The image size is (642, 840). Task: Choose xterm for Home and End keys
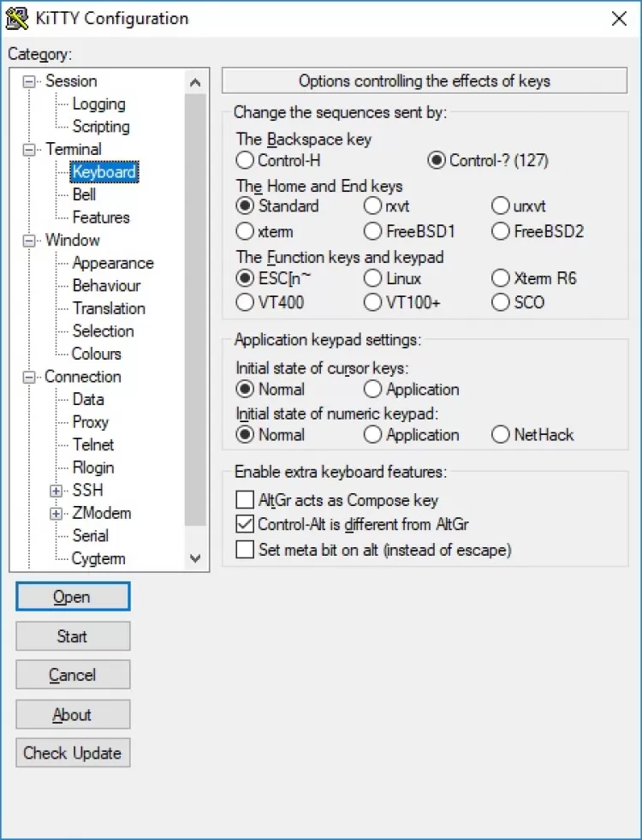[x=245, y=231]
